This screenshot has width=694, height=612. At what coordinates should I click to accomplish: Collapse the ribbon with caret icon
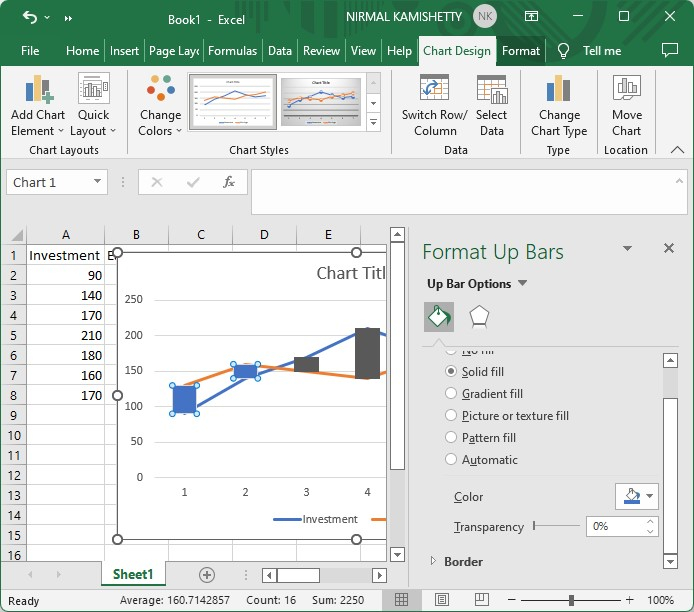(677, 150)
